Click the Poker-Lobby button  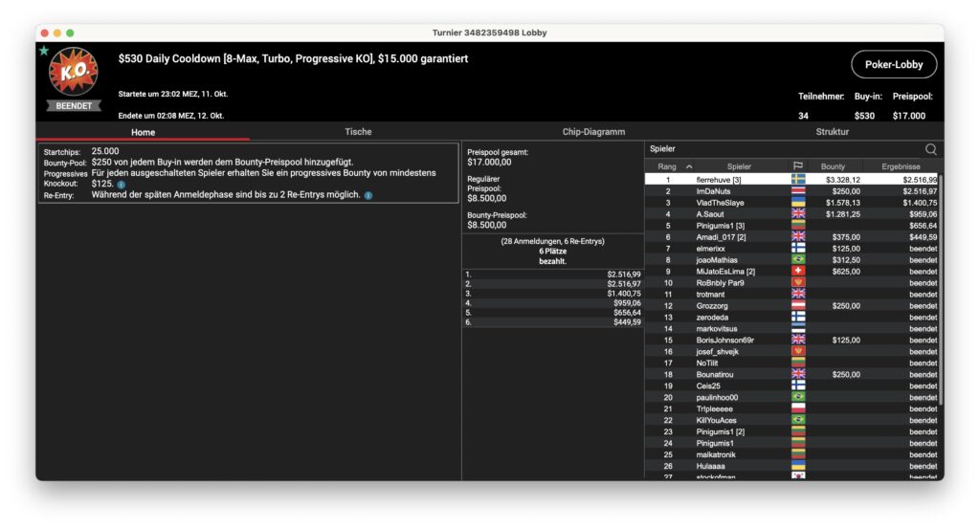coord(894,64)
